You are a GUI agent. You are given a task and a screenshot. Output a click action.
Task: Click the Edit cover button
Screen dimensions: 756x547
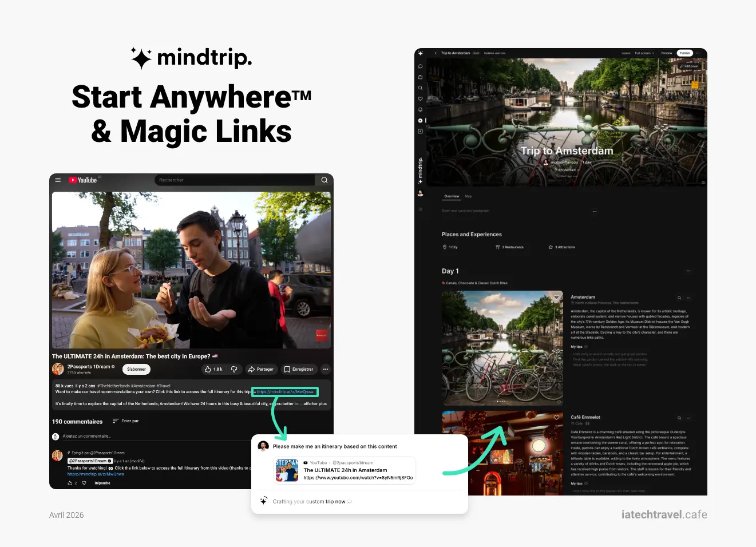point(689,66)
